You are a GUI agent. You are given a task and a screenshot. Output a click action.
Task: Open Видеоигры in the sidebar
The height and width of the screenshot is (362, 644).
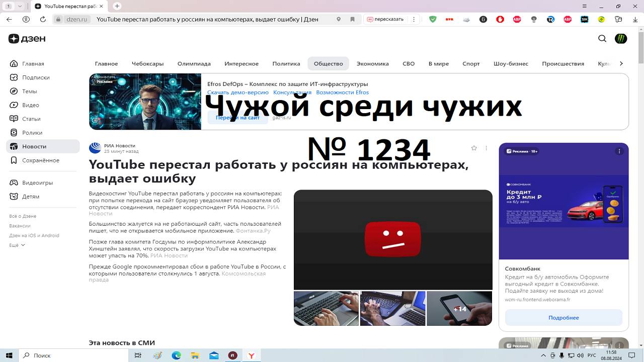tap(43, 183)
